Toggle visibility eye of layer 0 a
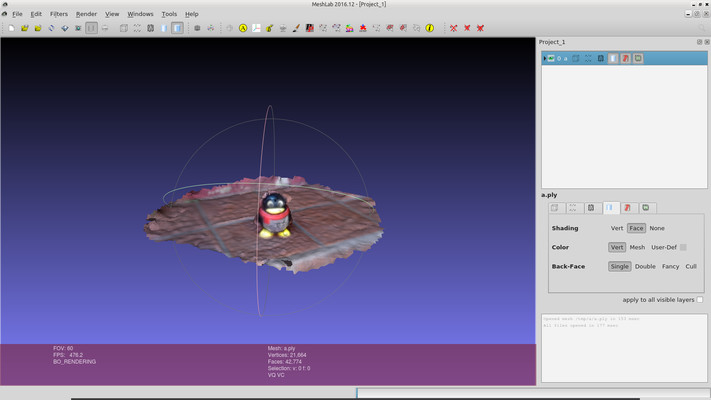The height and width of the screenshot is (400, 711). pyautogui.click(x=551, y=59)
